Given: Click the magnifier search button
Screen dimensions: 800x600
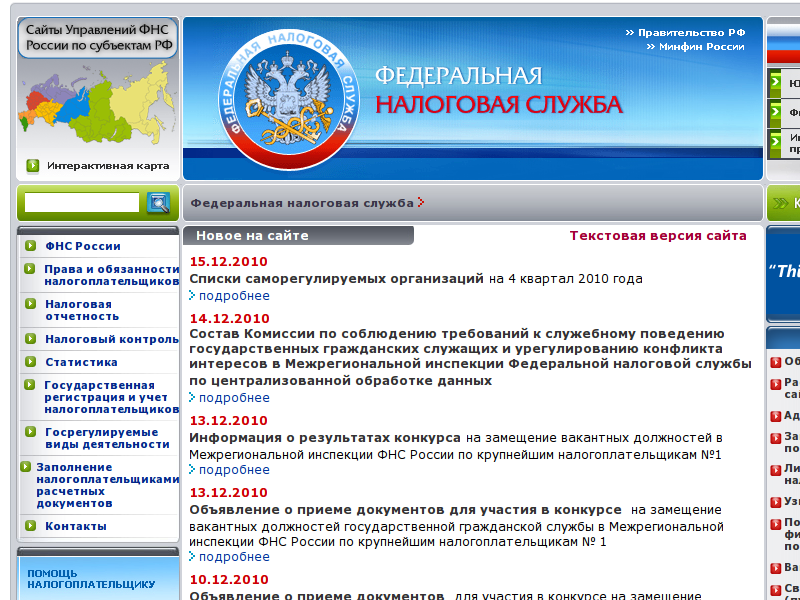Looking at the screenshot, I should coord(158,203).
